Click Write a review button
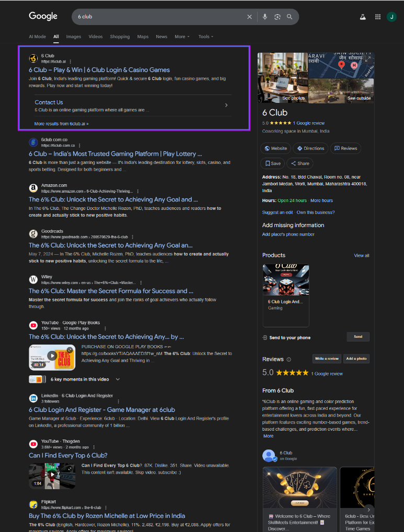Screen dimensions: 404x532 [x=326, y=359]
